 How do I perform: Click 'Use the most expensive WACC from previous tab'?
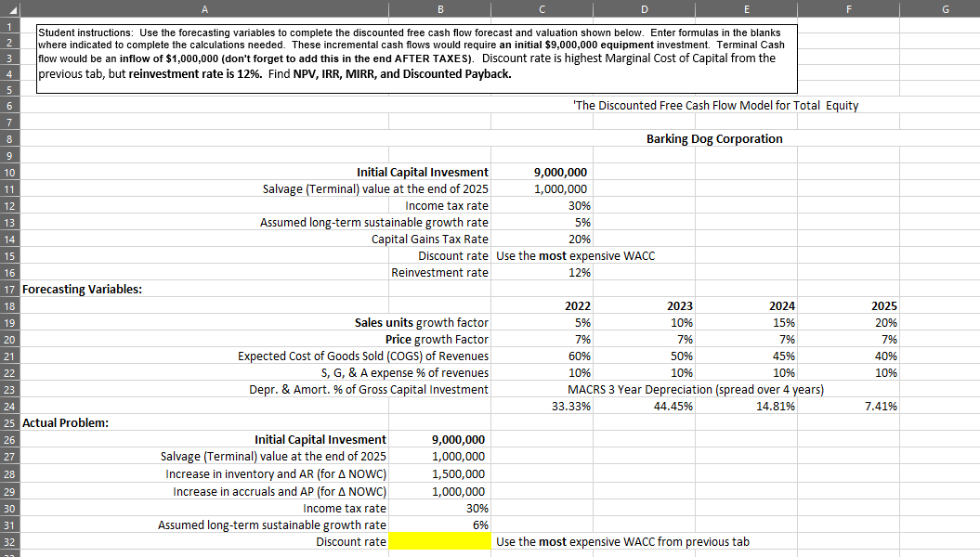tap(622, 542)
